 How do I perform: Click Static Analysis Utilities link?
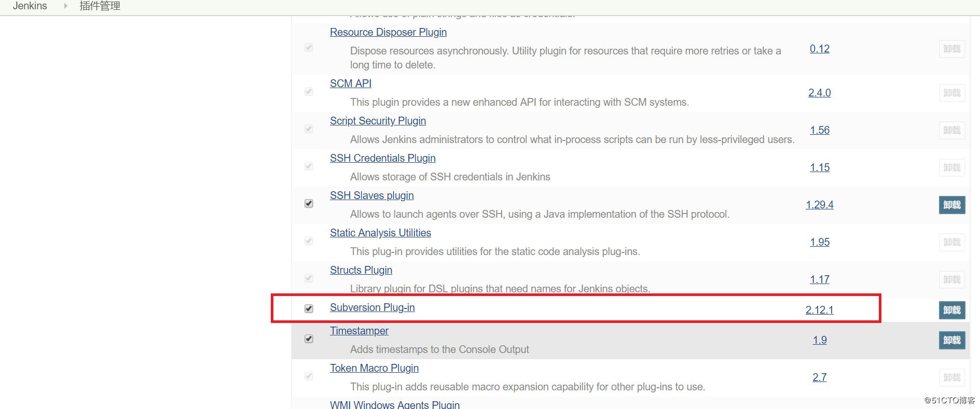click(x=380, y=233)
